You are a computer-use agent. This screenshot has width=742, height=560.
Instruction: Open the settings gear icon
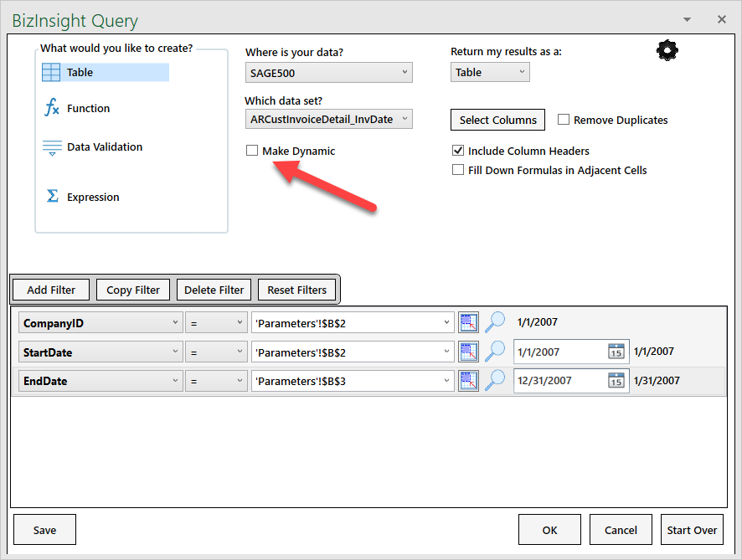tap(667, 50)
